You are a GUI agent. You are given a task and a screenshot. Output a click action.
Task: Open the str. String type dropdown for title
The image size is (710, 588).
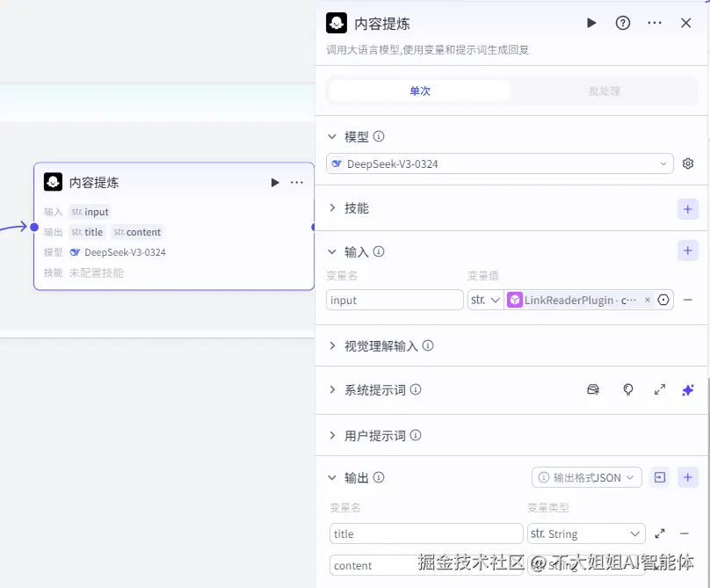[585, 534]
